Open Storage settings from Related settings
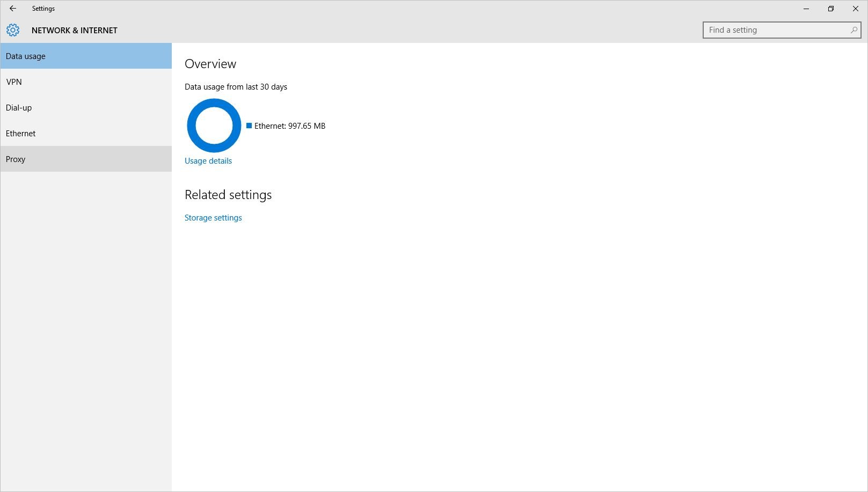The width and height of the screenshot is (868, 492). [213, 217]
